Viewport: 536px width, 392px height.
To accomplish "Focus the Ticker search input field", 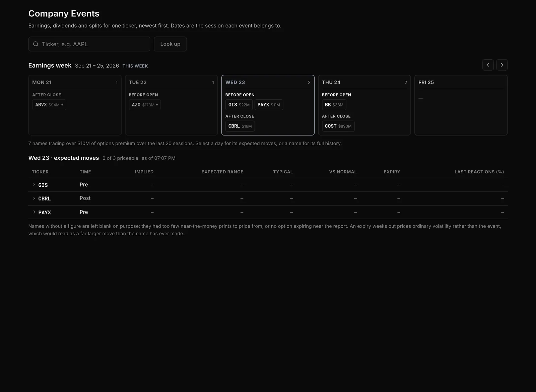I will 89,44.
